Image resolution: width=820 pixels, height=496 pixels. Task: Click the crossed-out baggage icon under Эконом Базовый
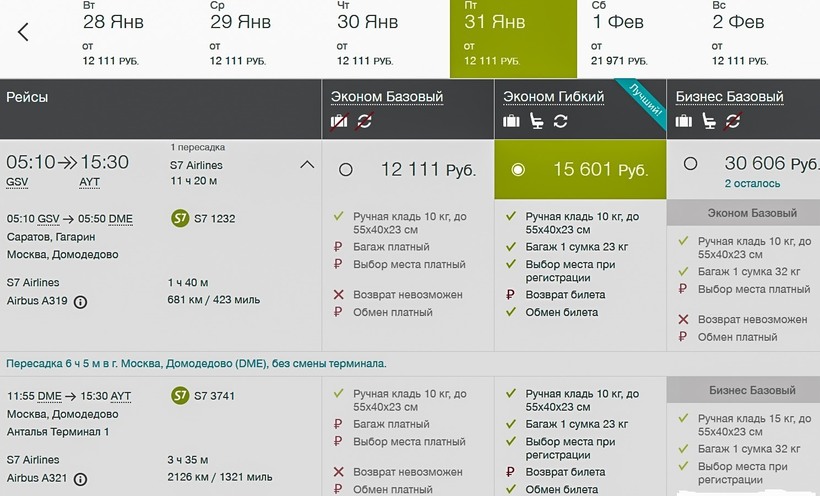(341, 122)
